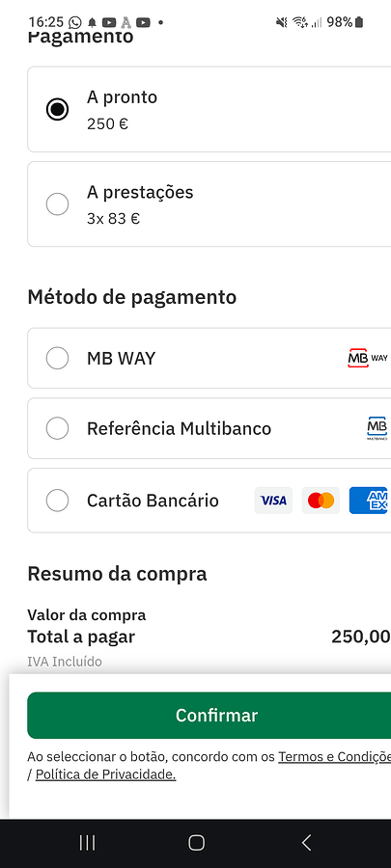This screenshot has height=868, width=391.
Task: Select the A pronto radio button
Action: point(57,109)
